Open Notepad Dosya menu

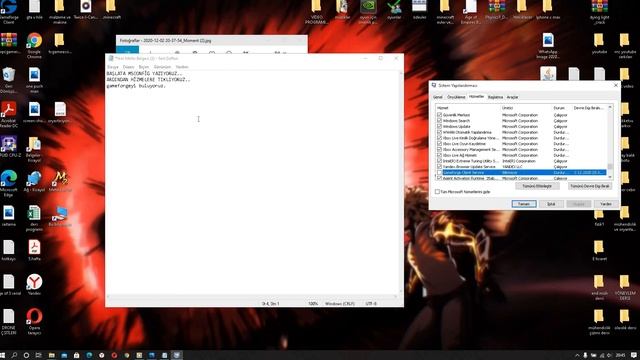pyautogui.click(x=113, y=67)
